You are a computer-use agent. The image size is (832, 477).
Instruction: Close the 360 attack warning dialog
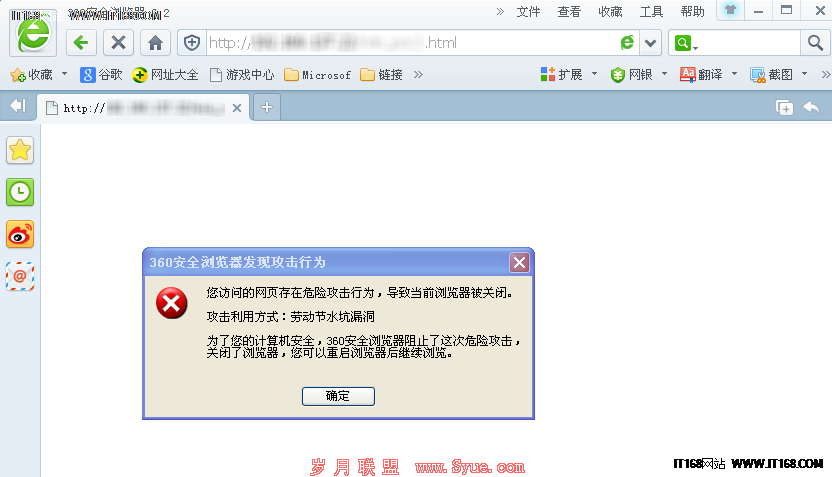(x=519, y=262)
